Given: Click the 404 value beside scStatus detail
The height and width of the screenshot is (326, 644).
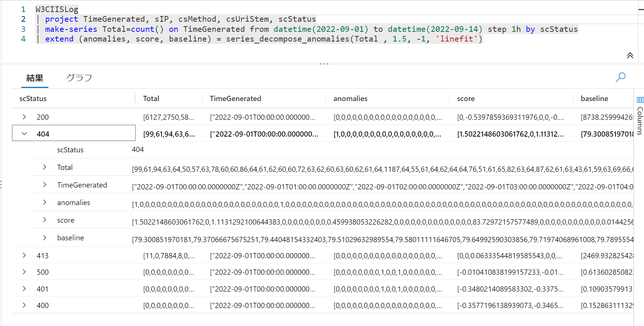Looking at the screenshot, I should click(138, 149).
